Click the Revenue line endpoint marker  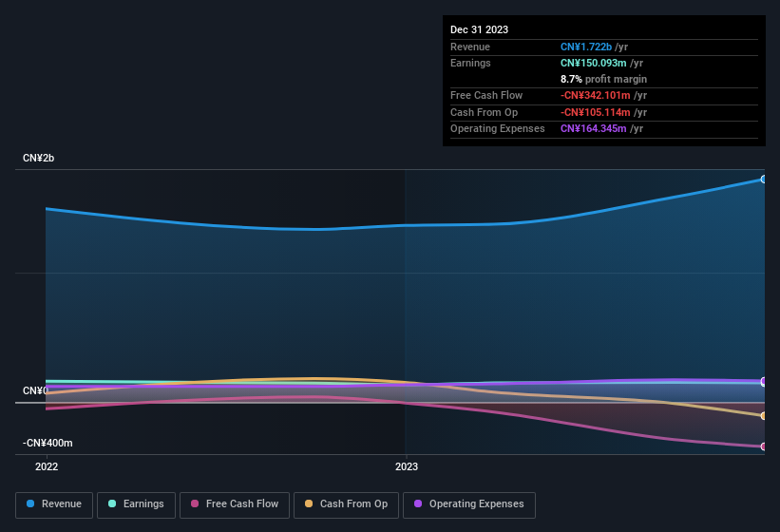pos(764,179)
